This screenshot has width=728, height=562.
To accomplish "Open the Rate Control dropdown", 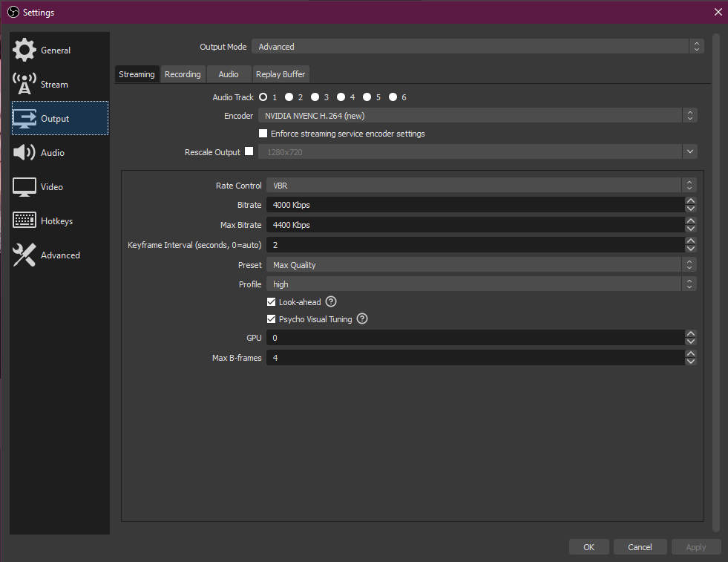I will click(689, 185).
